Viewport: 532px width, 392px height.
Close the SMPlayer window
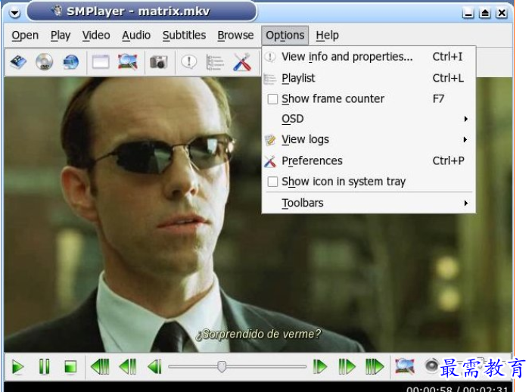[x=502, y=13]
